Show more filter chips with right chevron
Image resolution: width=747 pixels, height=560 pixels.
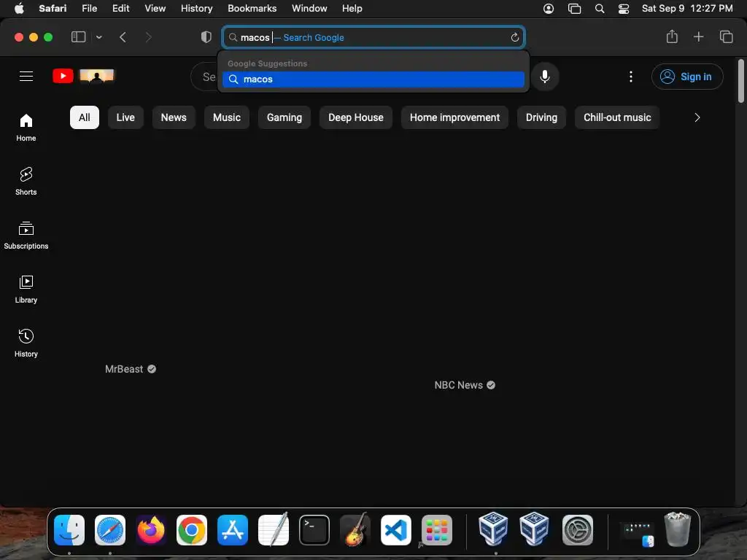click(x=697, y=117)
